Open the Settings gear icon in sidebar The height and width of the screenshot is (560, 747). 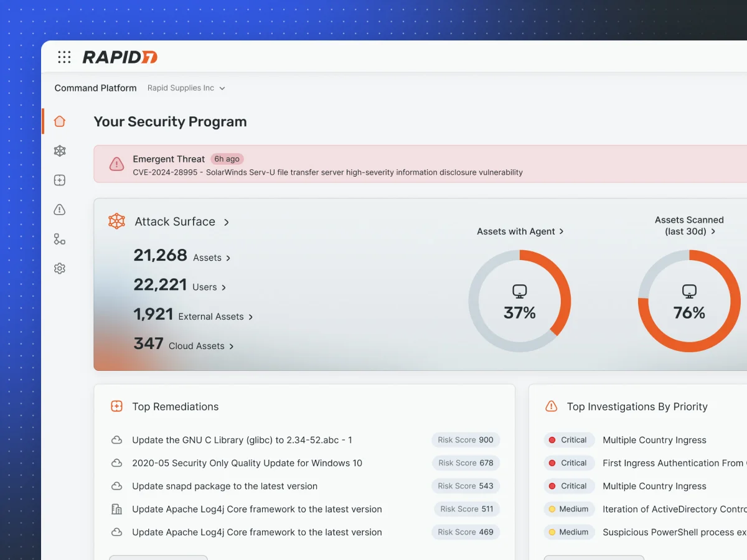(60, 269)
